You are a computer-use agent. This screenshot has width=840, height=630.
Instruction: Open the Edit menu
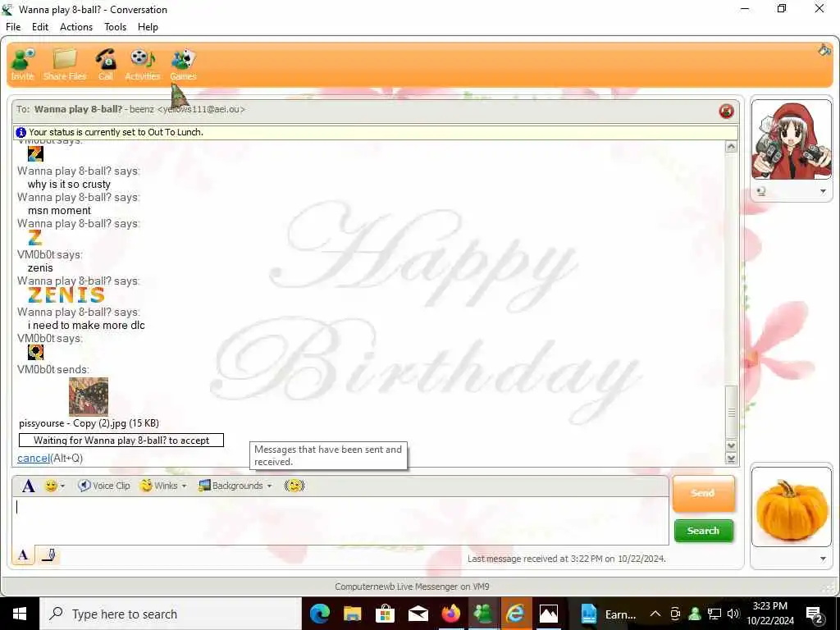click(x=40, y=27)
